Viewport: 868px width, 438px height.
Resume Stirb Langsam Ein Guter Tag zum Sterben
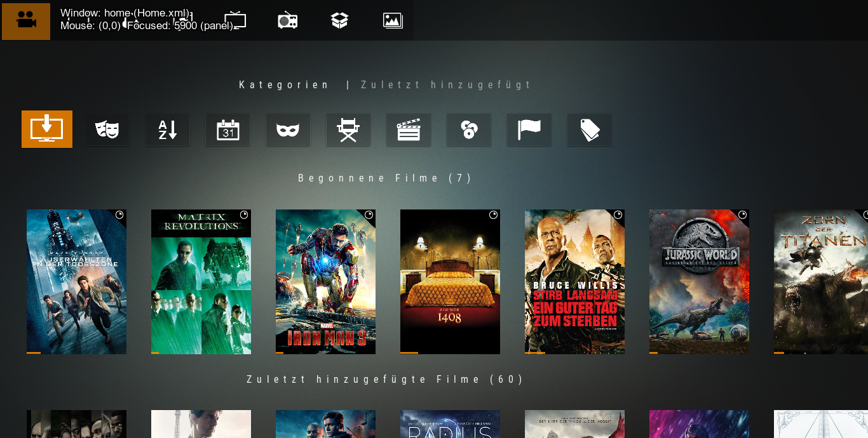point(574,282)
